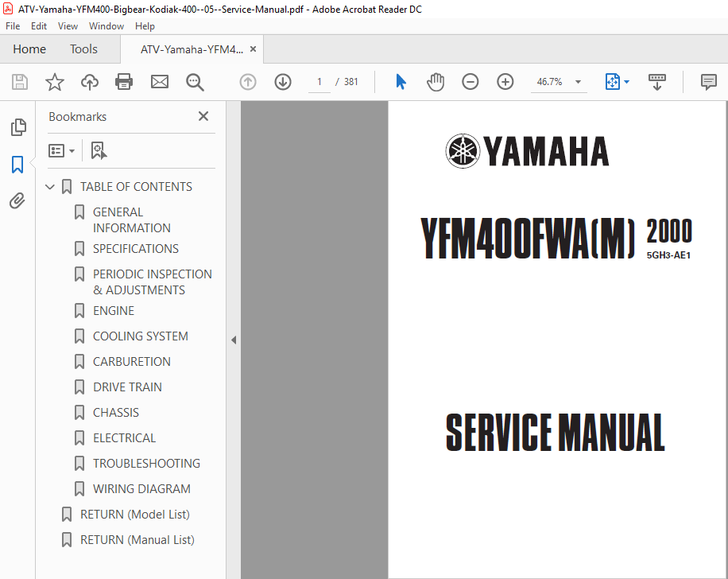Click RETURN (Manual List) bookmark
728x579 pixels.
click(x=137, y=540)
